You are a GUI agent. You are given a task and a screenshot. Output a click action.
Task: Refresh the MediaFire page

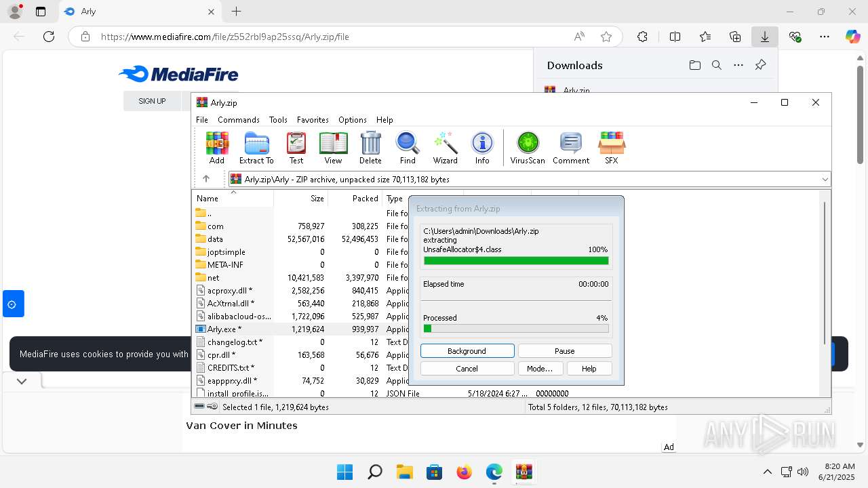pyautogui.click(x=49, y=37)
